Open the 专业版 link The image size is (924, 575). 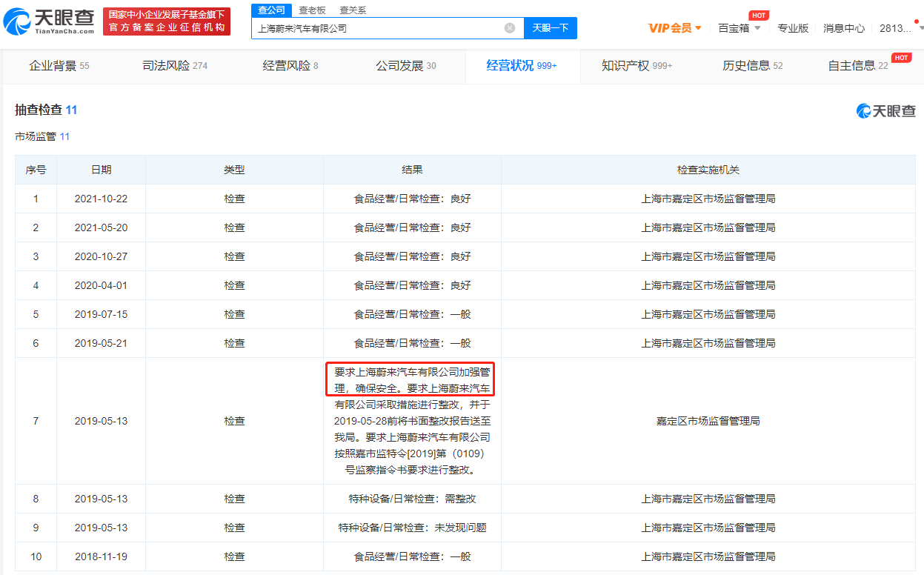pyautogui.click(x=793, y=28)
